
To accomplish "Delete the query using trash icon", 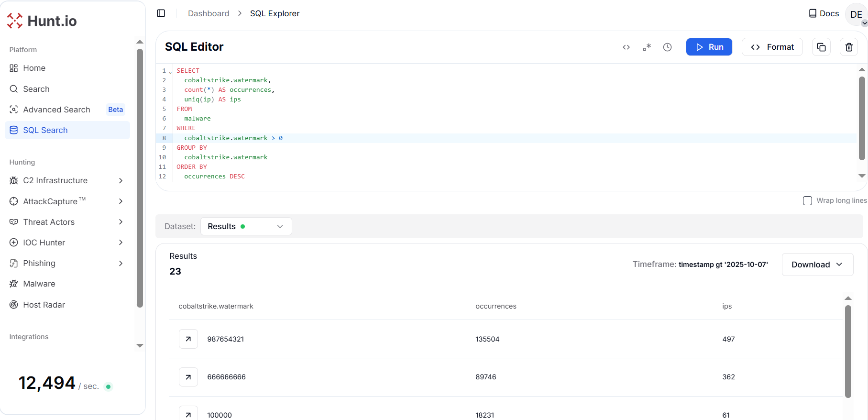I will 849,47.
